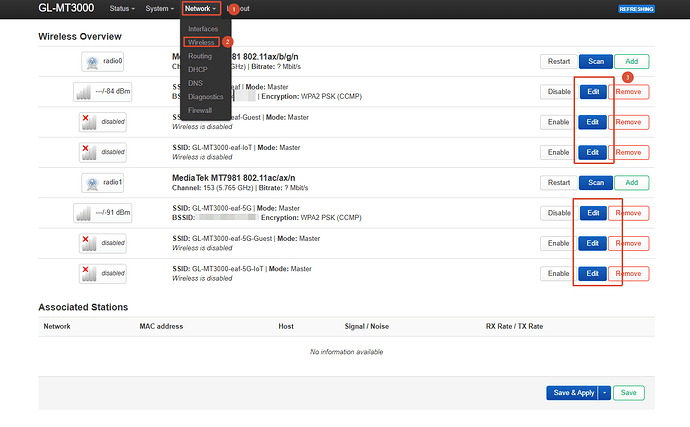The image size is (690, 427).
Task: Click the disabled signal icon for the Guest SSID
Action: click(103, 122)
